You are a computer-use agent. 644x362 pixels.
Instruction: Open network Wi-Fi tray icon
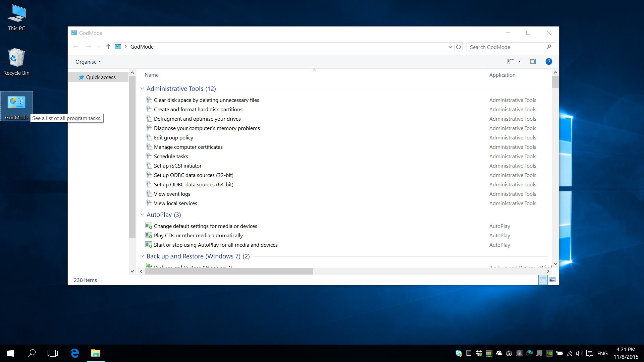point(570,353)
